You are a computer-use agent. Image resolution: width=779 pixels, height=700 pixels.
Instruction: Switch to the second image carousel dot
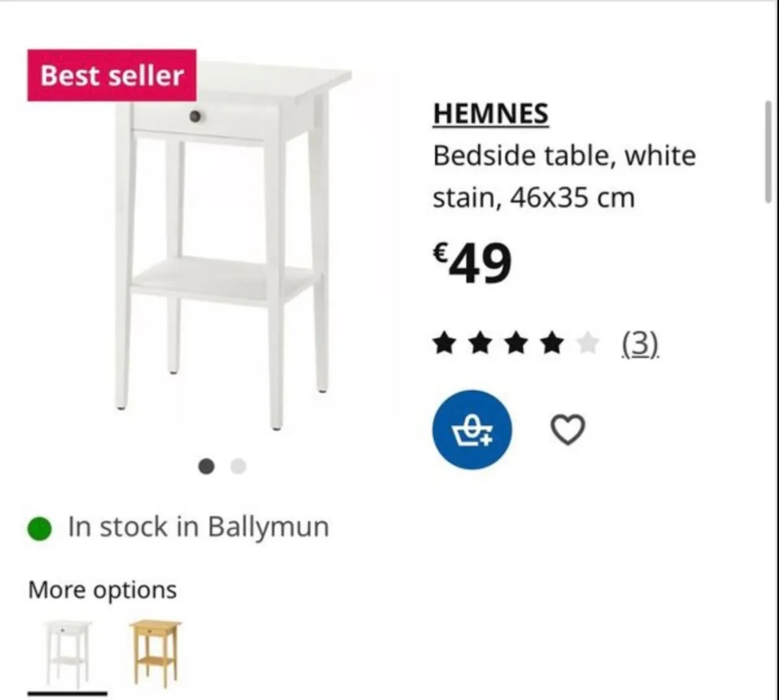point(238,466)
